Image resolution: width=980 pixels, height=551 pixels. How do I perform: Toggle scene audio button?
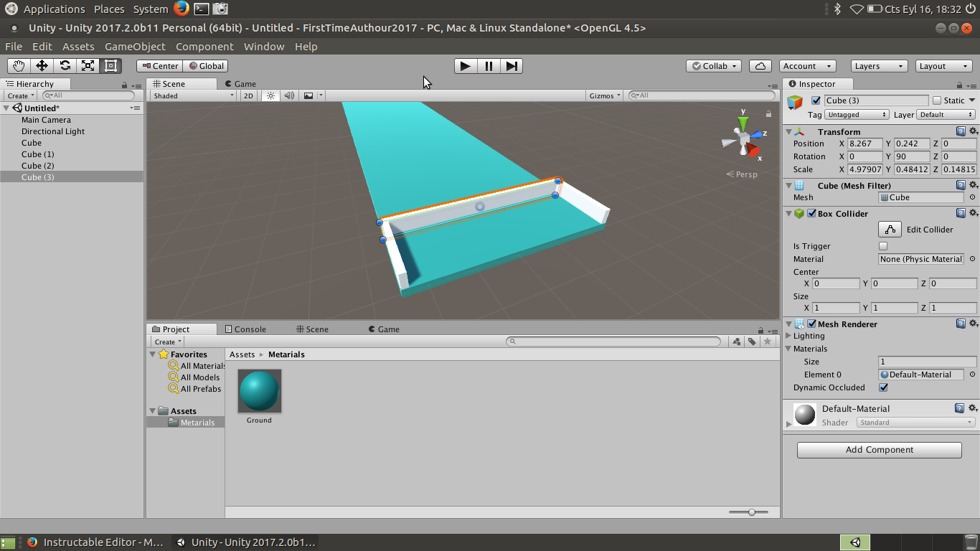tap(289, 95)
